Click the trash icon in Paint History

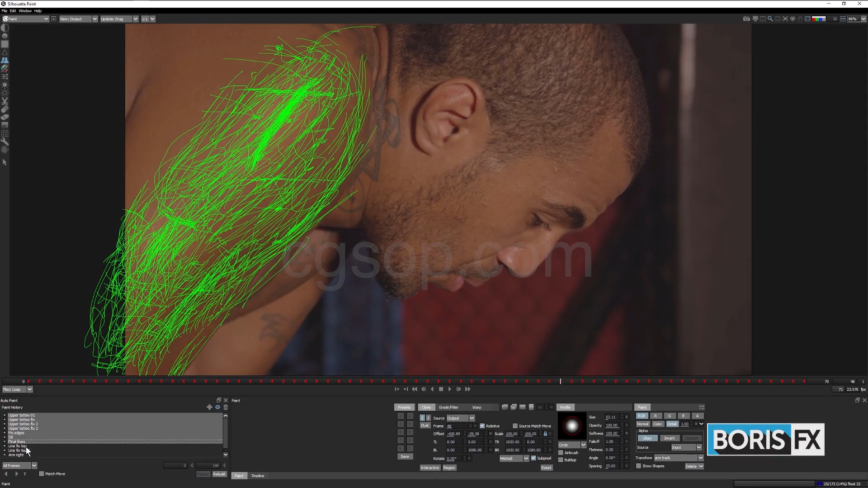pos(226,407)
